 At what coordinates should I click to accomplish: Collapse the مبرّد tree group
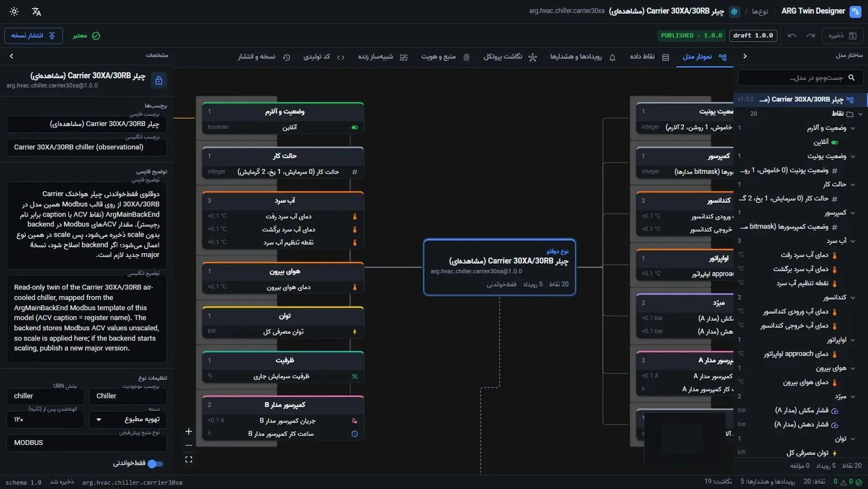coord(852,396)
